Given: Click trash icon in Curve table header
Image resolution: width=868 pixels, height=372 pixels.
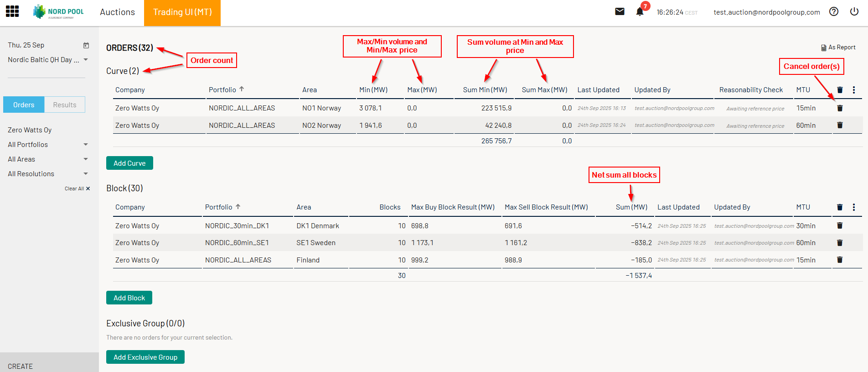Looking at the screenshot, I should 840,90.
